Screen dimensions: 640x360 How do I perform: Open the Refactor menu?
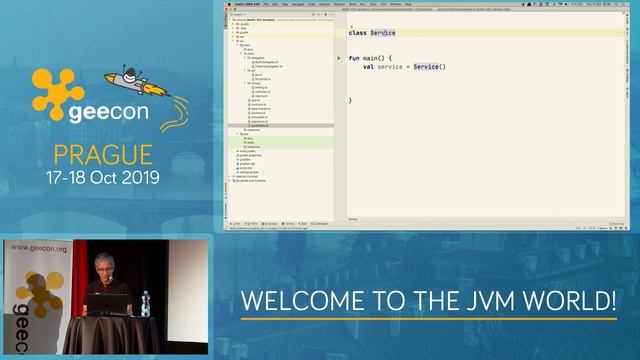(339, 4)
